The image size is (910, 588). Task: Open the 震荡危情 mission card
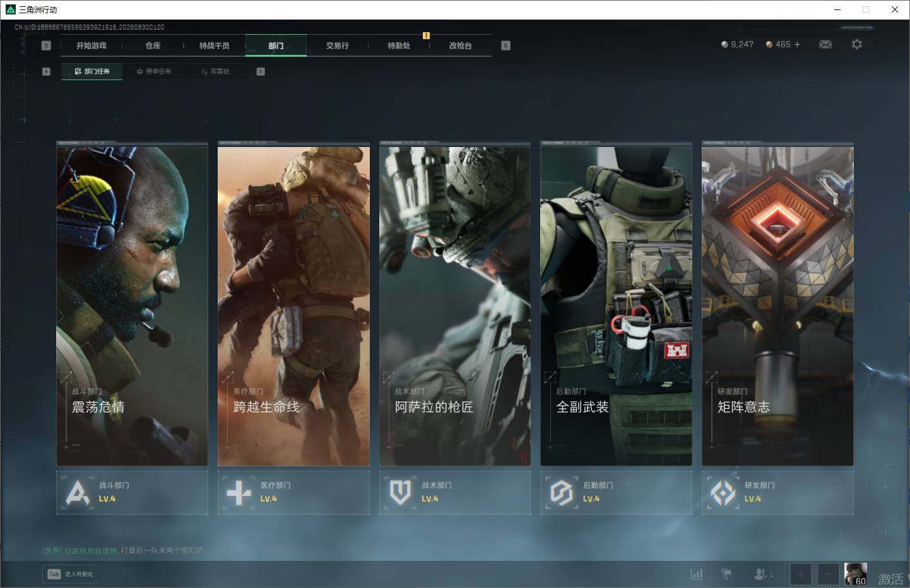(132, 304)
